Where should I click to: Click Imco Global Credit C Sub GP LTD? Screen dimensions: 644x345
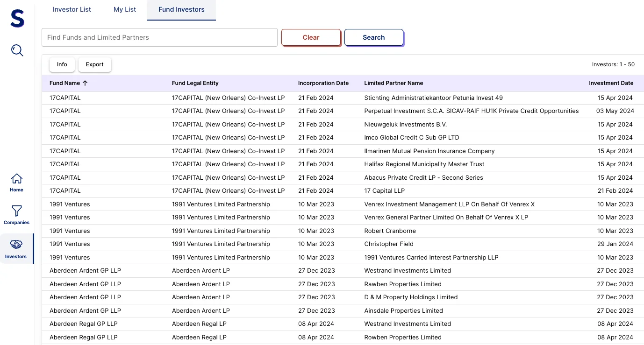(412, 138)
